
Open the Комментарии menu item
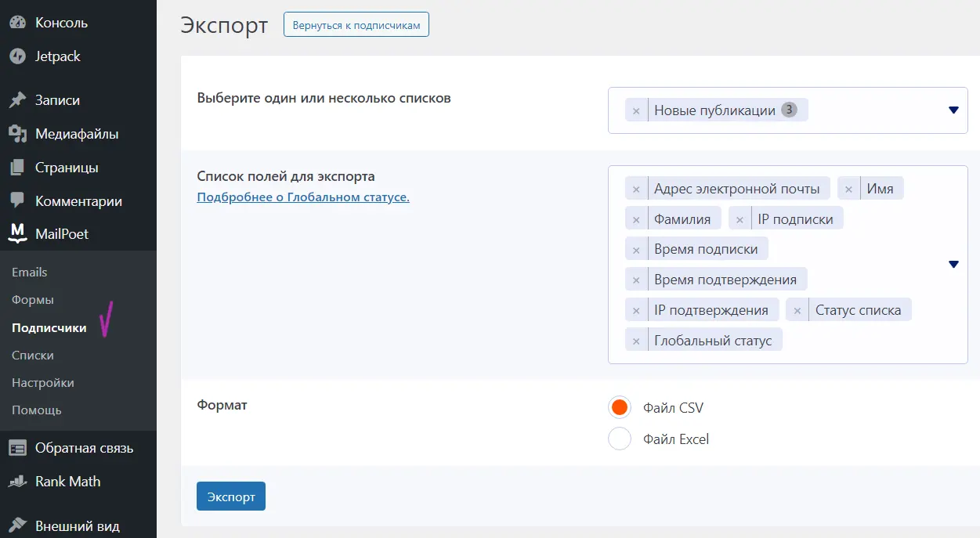pyautogui.click(x=78, y=201)
